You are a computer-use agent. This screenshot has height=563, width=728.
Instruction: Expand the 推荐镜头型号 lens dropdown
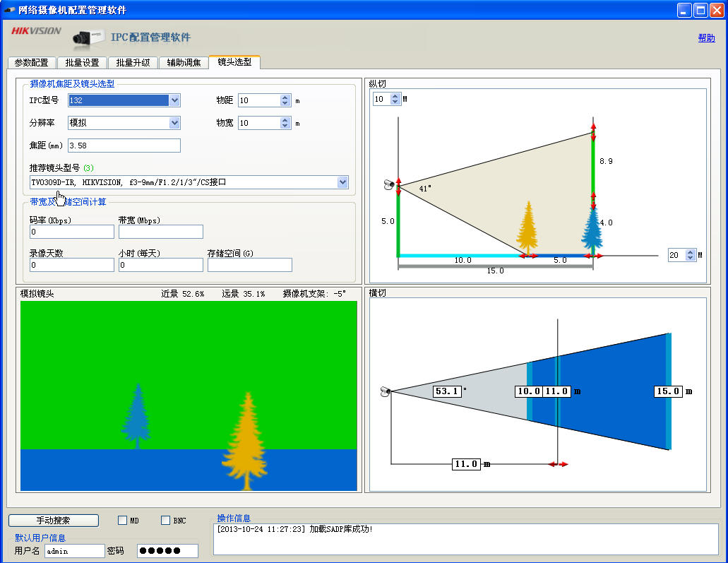coord(342,182)
